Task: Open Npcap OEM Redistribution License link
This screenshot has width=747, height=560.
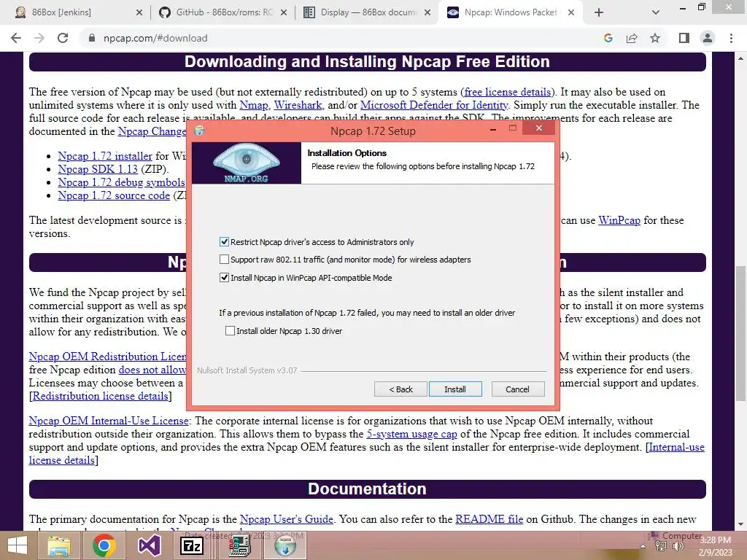Action: (x=107, y=356)
